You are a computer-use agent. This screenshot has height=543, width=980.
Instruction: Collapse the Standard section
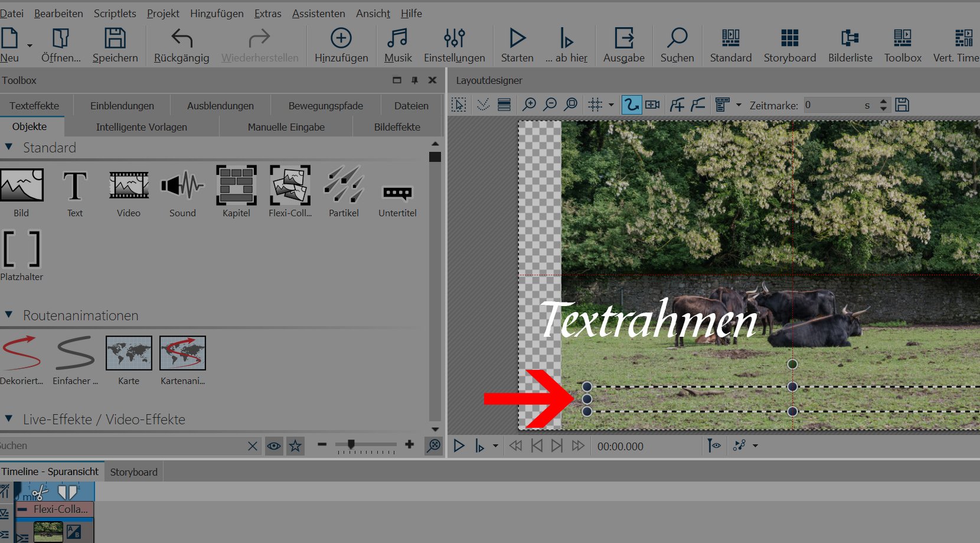click(9, 147)
